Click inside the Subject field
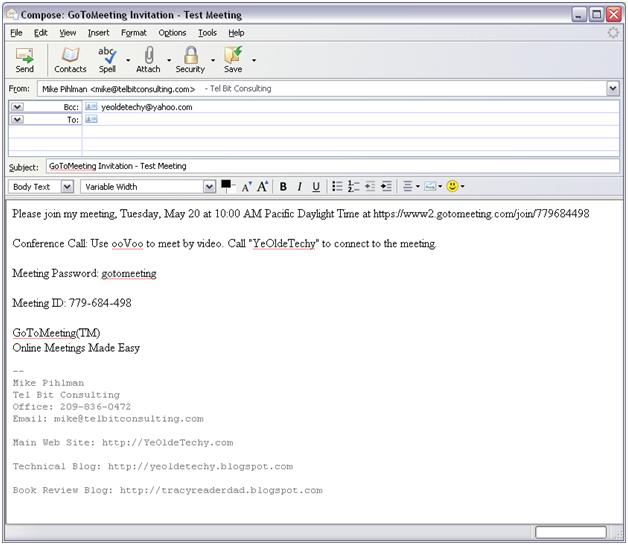 point(330,167)
